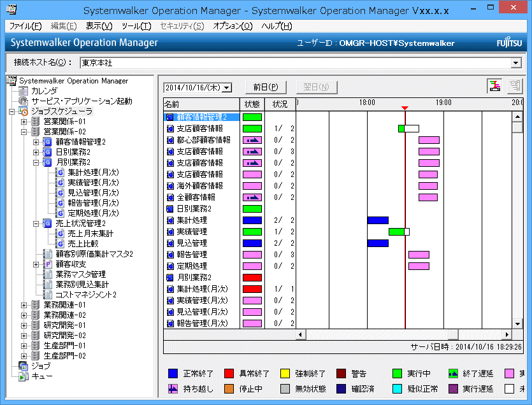Select the サービス・アプリケーション起動 icon
Viewport: 532px width, 405px height.
pos(24,101)
